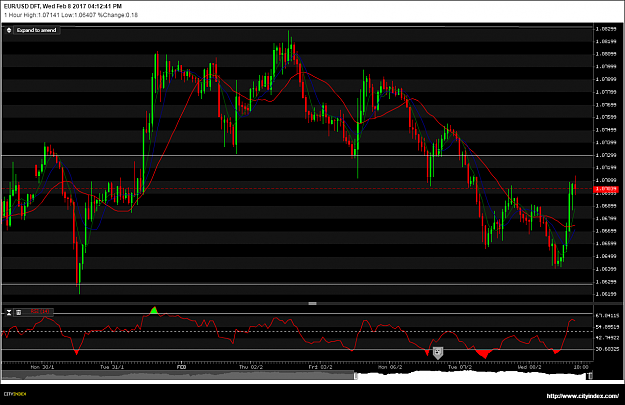Click the Tue 07/2 date label
Image resolution: width=625 pixels, height=405 pixels.
[460, 367]
